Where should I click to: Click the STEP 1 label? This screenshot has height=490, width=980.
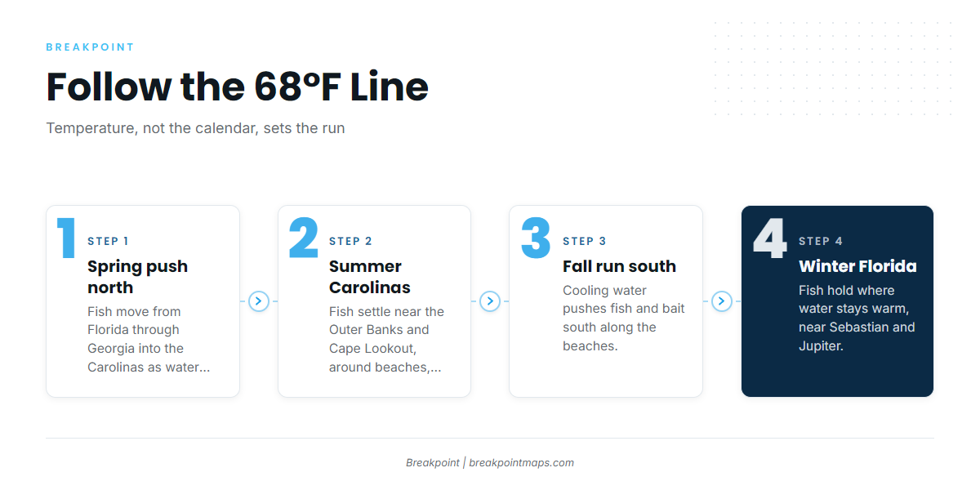click(x=108, y=241)
